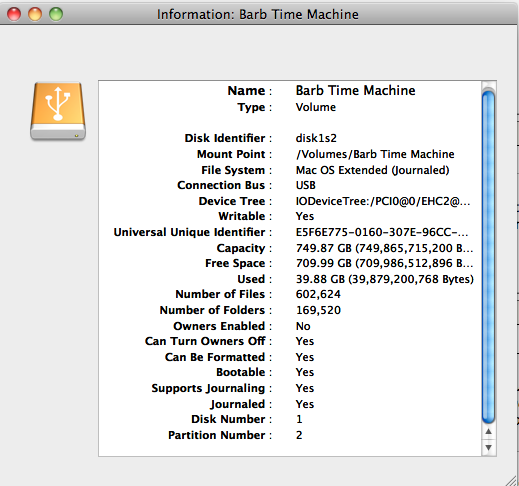Minimize the Information window
519x486 pixels.
click(35, 14)
